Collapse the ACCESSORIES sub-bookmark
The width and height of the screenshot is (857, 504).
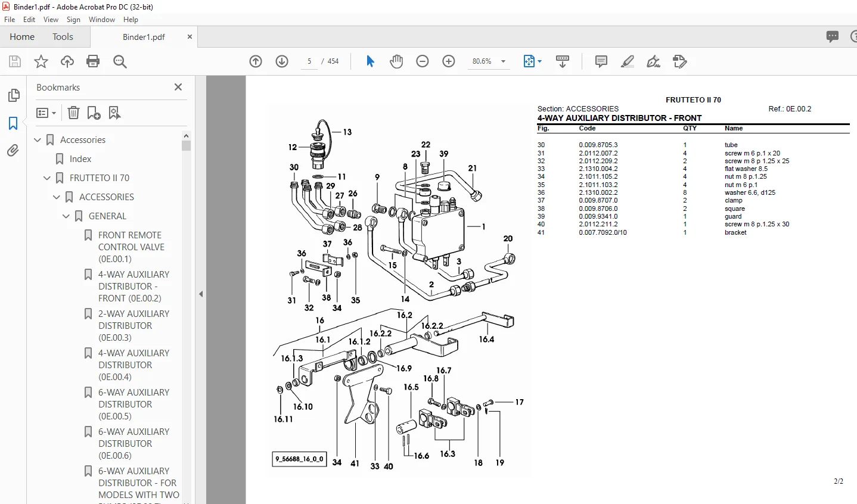(x=57, y=197)
